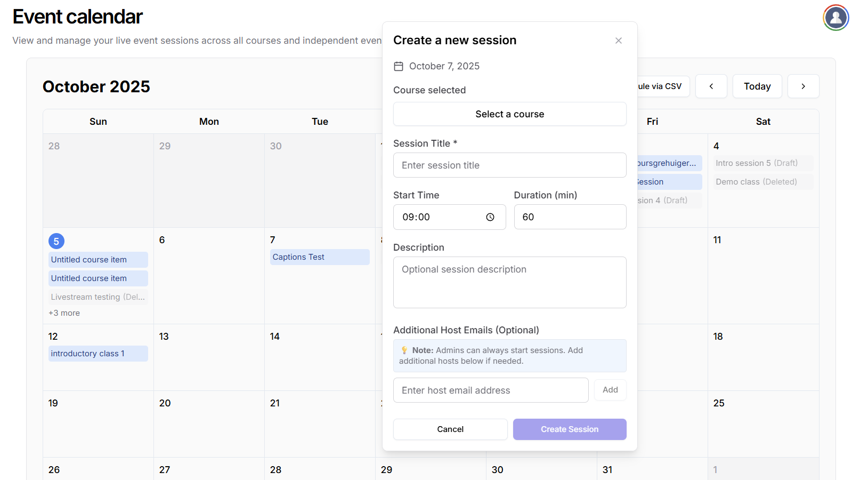Image resolution: width=868 pixels, height=480 pixels.
Task: Click the calendar icon beside October 7, 2025
Action: click(399, 66)
